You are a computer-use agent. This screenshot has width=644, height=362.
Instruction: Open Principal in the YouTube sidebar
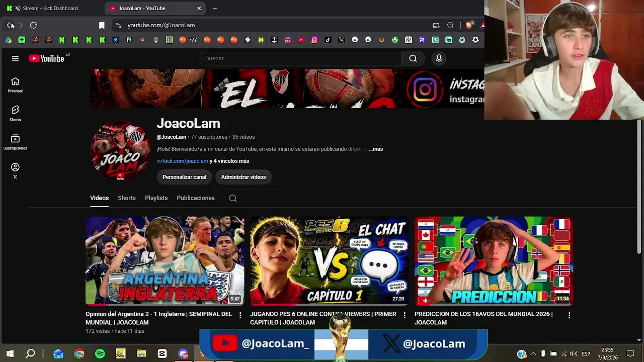[x=15, y=85]
